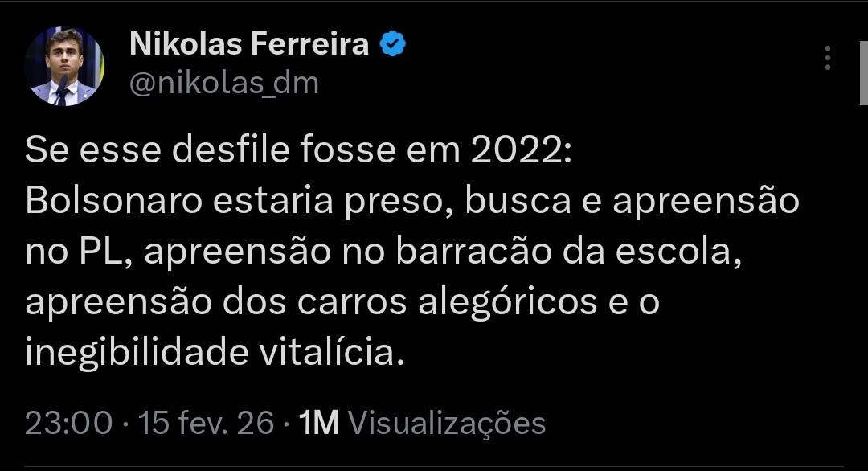Open the @nikolas_dm handle link
Screen dimensions: 868x471
[x=223, y=83]
